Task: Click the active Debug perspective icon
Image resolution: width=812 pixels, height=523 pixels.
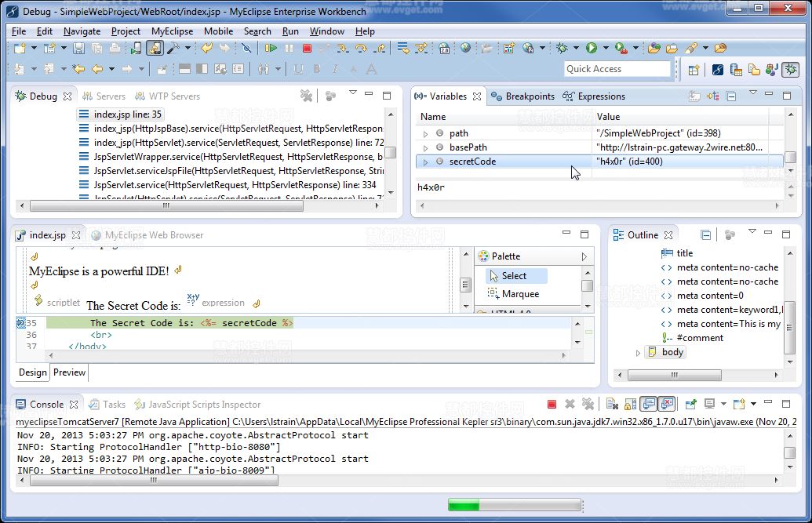Action: point(790,69)
